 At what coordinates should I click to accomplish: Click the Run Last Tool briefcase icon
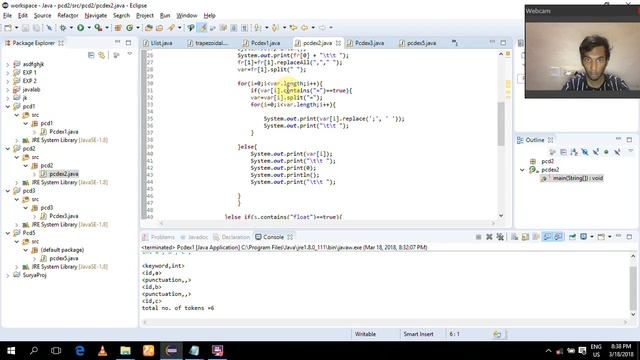(x=98, y=28)
